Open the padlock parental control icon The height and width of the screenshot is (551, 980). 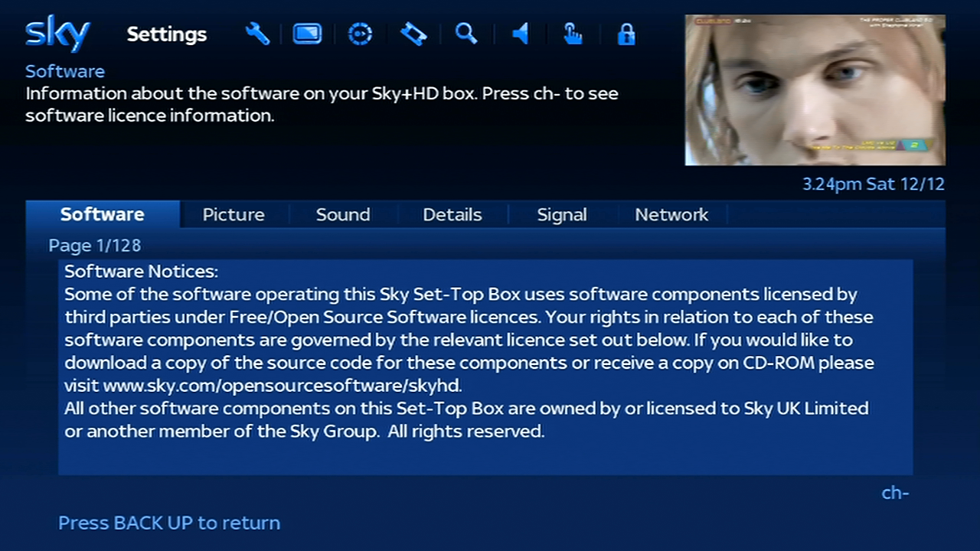[626, 34]
